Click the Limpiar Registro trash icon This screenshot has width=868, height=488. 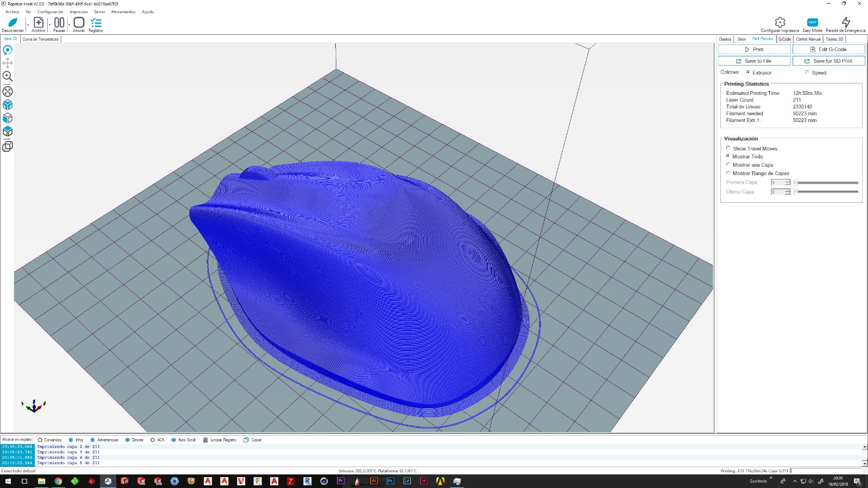coord(206,440)
